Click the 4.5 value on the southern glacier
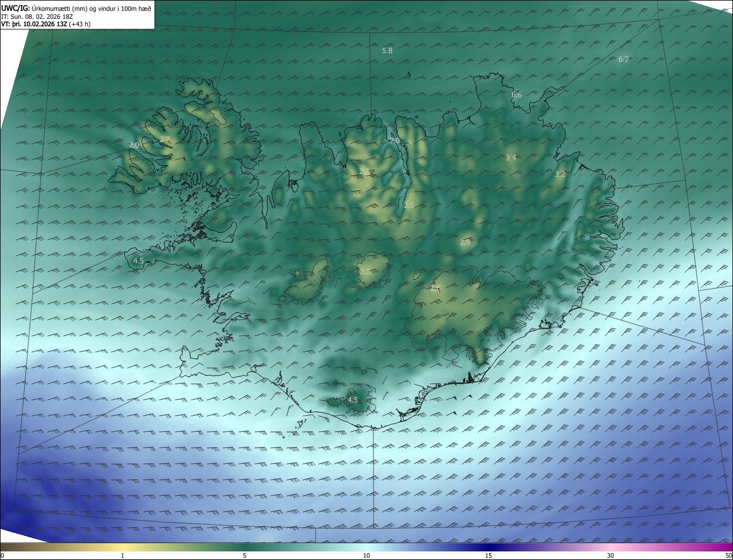Image resolution: width=733 pixels, height=560 pixels. pos(352,400)
